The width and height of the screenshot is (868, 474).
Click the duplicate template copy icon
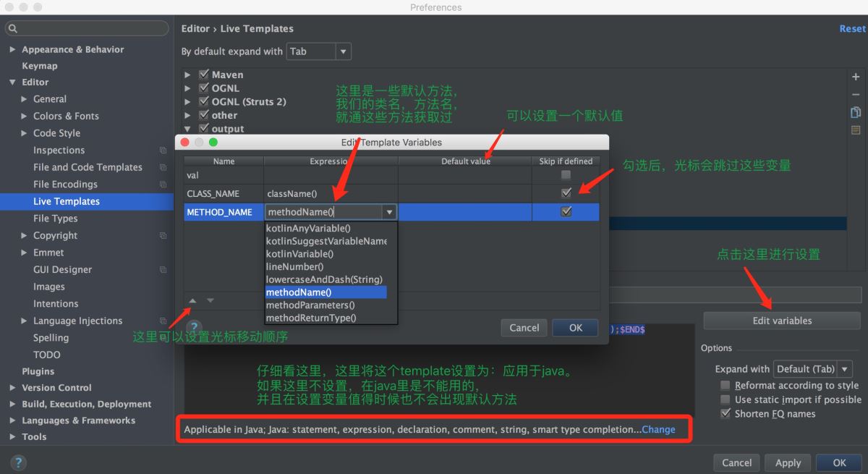pyautogui.click(x=856, y=112)
